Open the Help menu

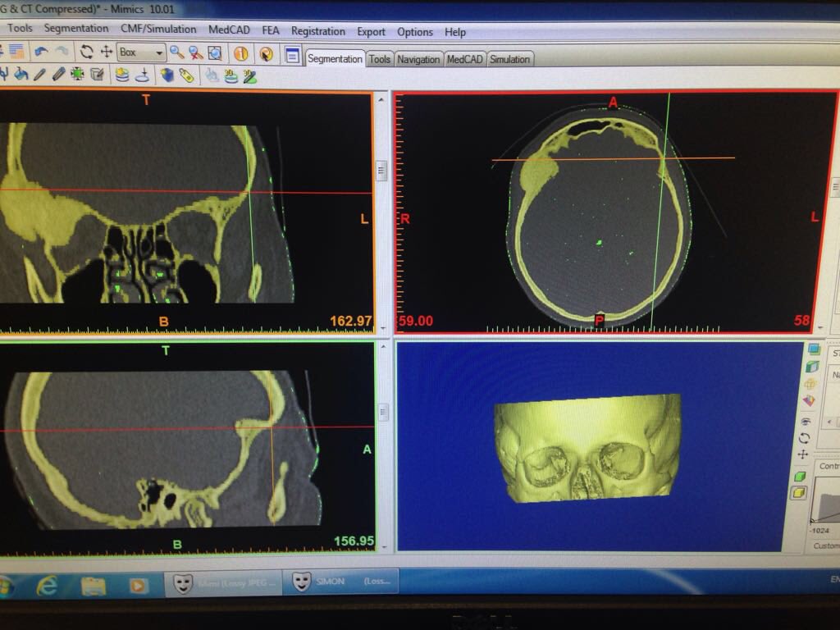454,32
